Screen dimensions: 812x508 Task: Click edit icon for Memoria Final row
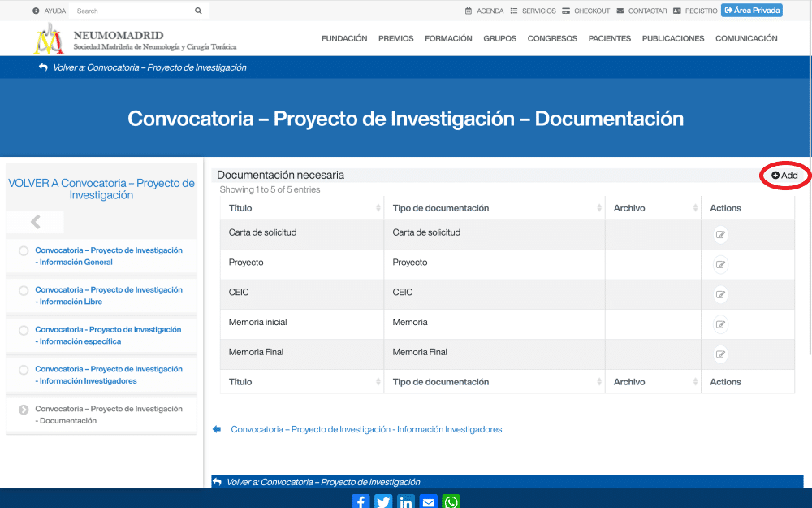tap(720, 354)
